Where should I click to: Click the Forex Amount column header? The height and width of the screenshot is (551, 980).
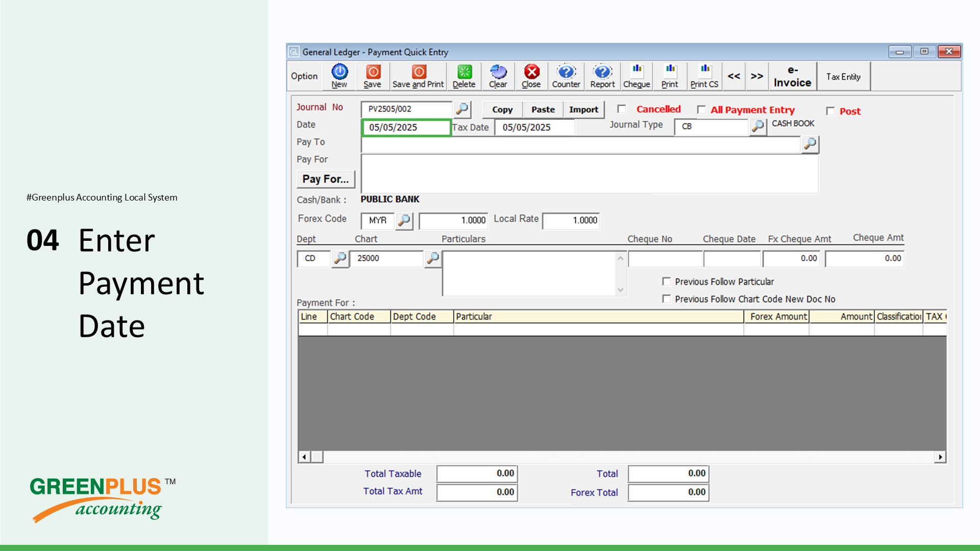(776, 317)
